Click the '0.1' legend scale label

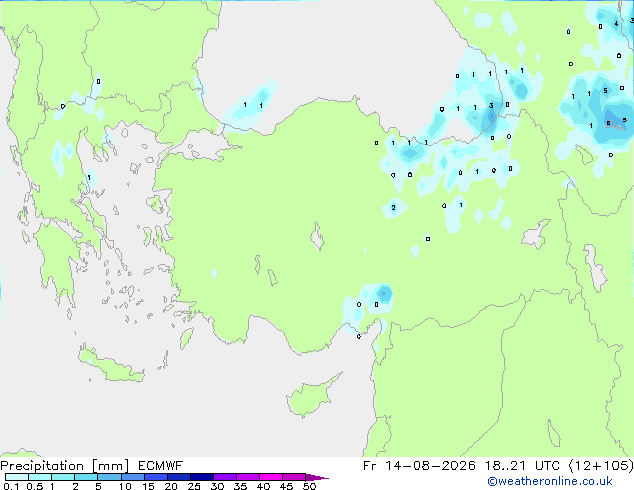point(11,486)
